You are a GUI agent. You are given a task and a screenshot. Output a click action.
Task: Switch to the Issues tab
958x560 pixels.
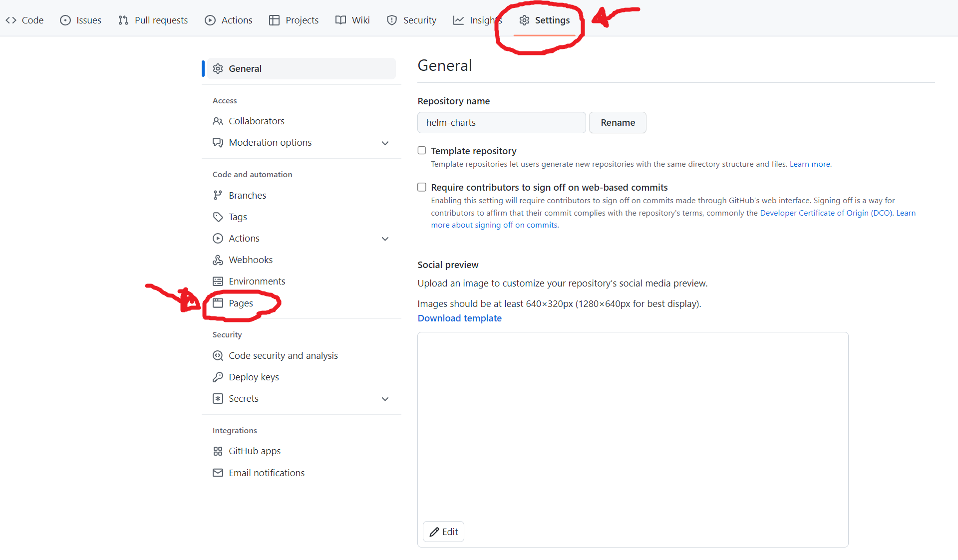click(x=80, y=20)
